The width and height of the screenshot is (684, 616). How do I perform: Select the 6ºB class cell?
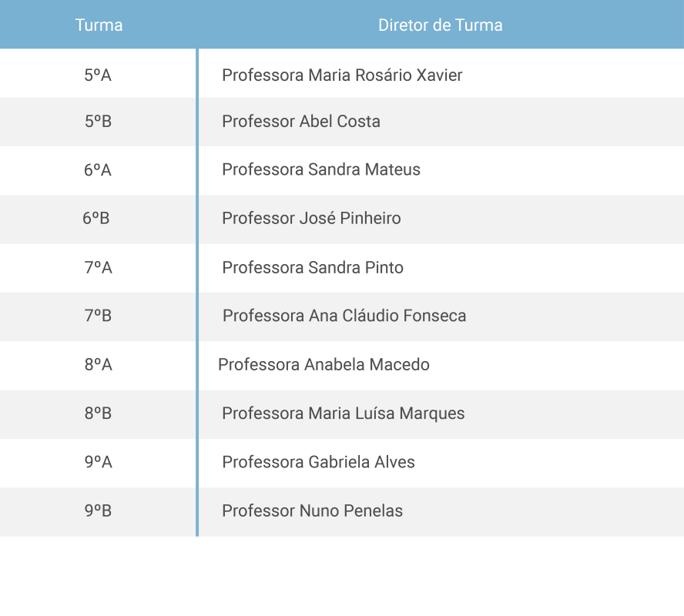click(x=96, y=218)
